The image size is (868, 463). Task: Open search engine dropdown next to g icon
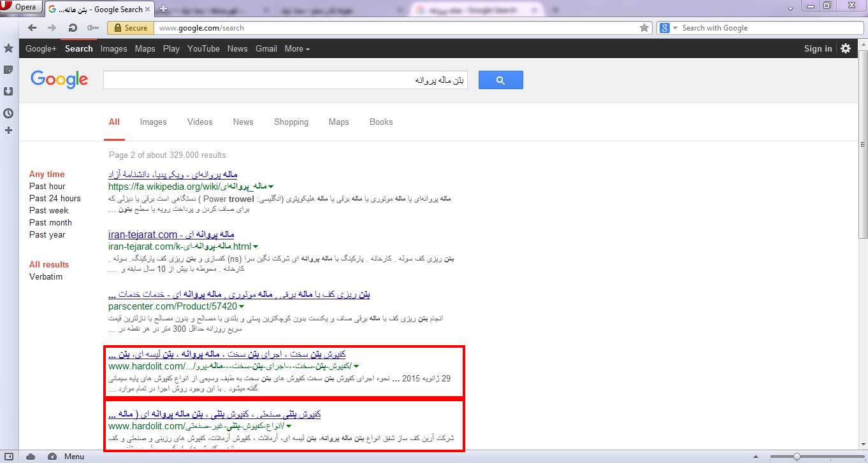(x=674, y=28)
